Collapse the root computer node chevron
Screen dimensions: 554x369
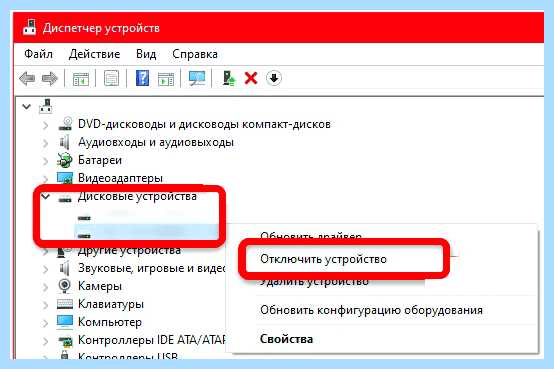pyautogui.click(x=26, y=106)
